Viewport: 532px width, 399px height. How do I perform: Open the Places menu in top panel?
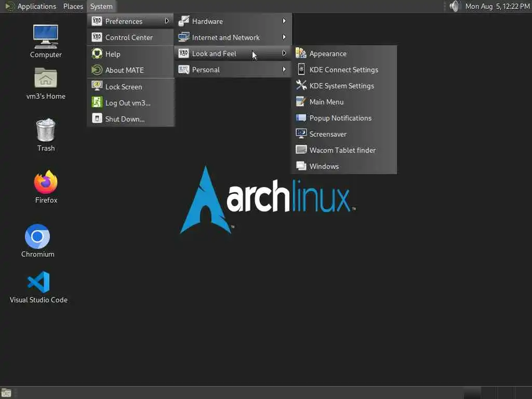(x=73, y=6)
